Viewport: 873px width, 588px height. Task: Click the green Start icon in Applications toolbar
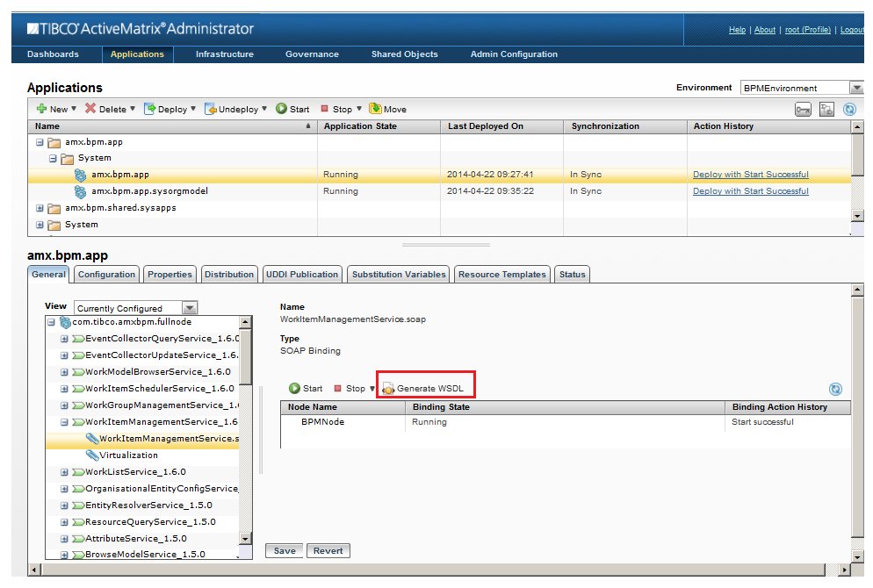click(282, 109)
